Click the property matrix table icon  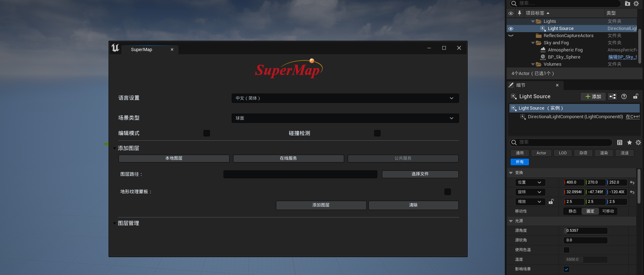point(620,142)
